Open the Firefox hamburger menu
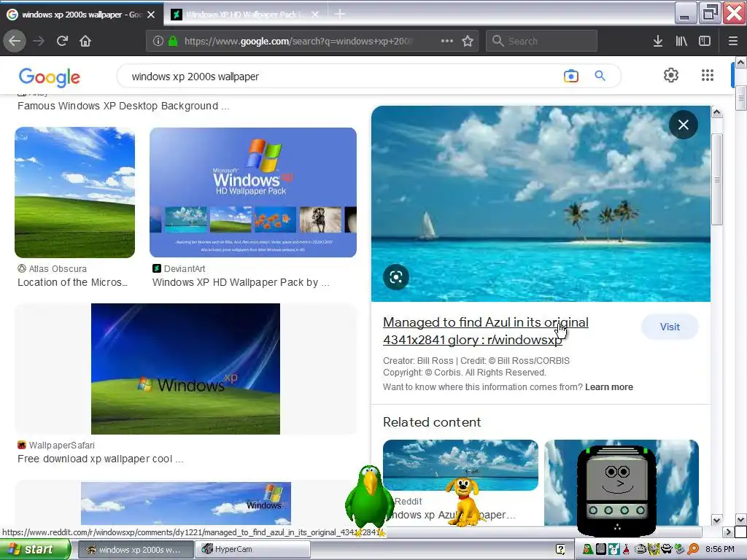 (733, 41)
